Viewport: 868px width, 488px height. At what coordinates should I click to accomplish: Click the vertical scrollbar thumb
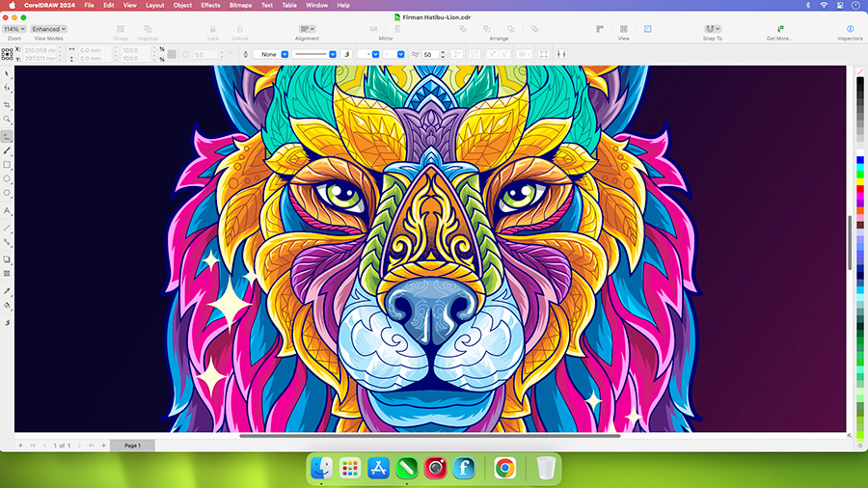coord(850,242)
